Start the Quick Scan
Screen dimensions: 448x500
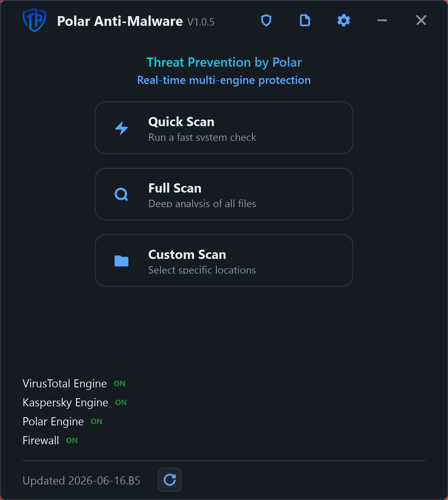[224, 128]
